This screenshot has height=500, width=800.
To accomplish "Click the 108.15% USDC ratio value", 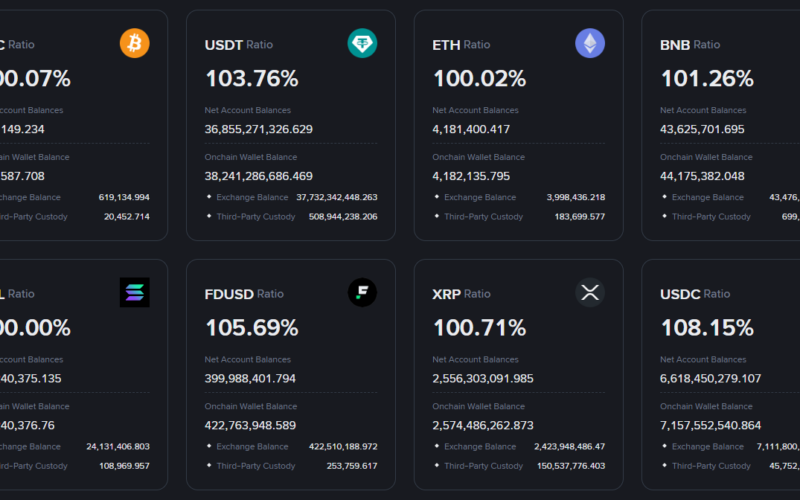I will click(707, 327).
